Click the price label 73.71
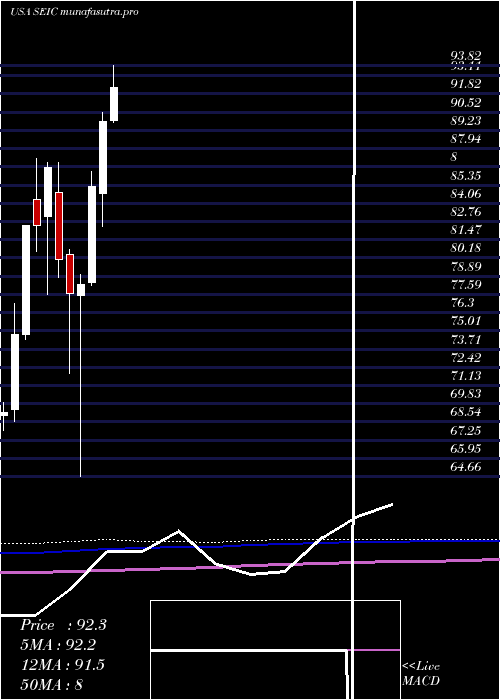 tap(466, 340)
